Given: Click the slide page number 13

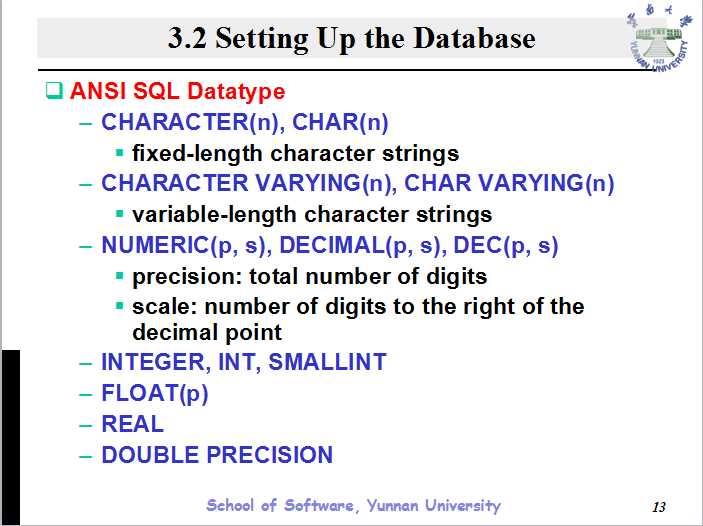Looking at the screenshot, I should click(x=657, y=505).
